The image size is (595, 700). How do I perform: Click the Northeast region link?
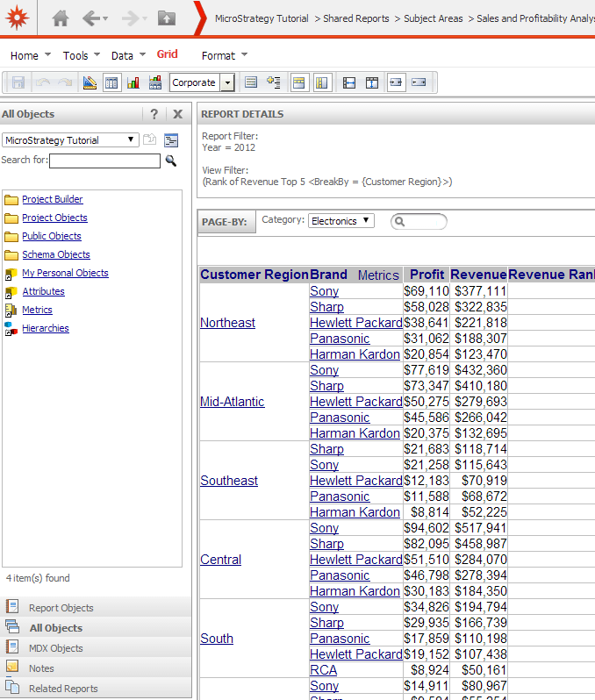pos(227,322)
